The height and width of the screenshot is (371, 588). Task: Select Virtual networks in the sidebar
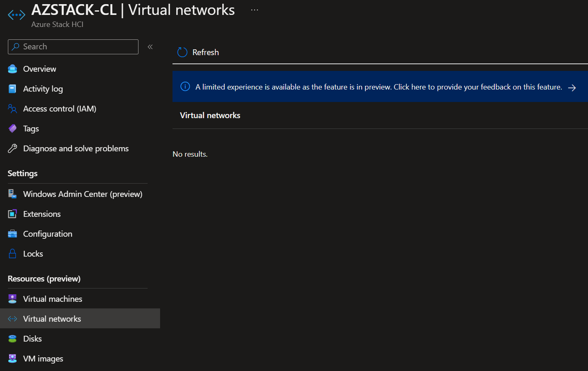pyautogui.click(x=52, y=318)
